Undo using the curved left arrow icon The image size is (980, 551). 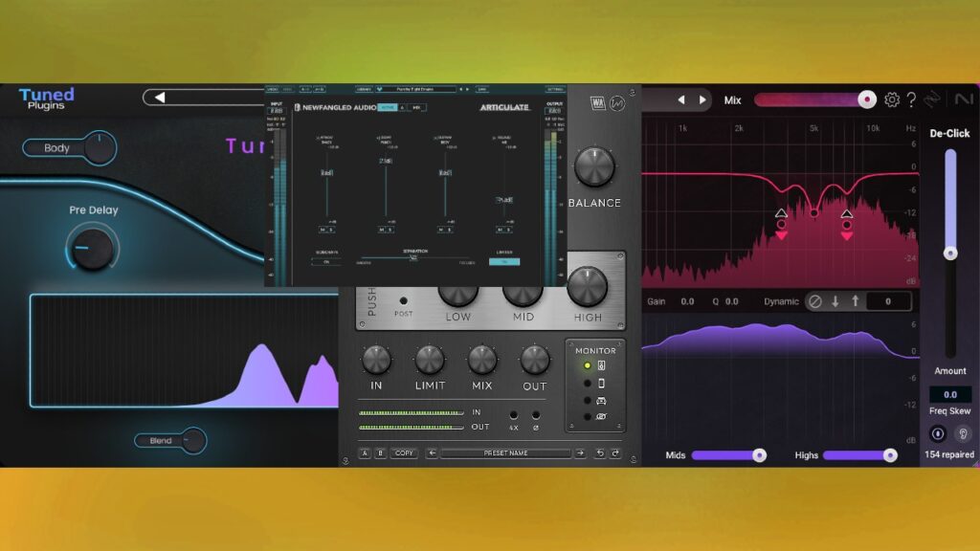point(600,452)
